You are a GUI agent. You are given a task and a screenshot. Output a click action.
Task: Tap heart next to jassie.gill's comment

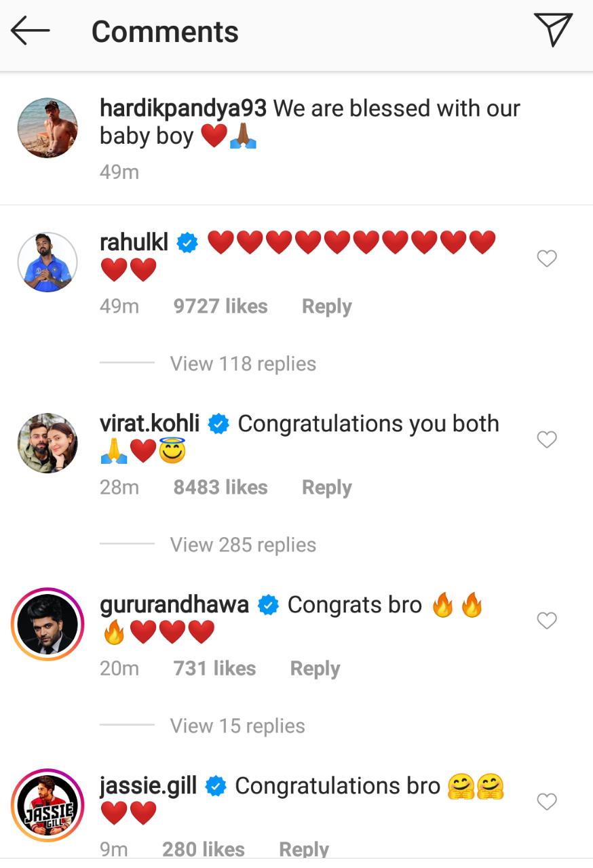(546, 802)
